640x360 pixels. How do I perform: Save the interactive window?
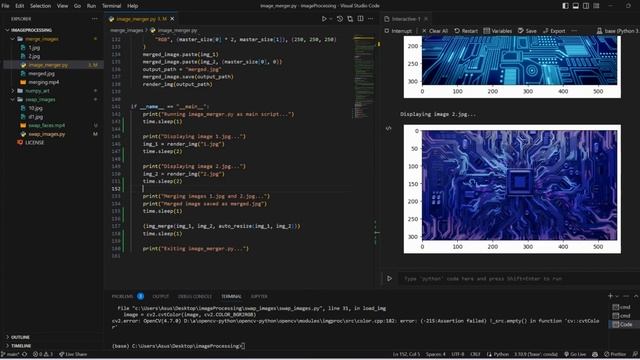point(527,31)
